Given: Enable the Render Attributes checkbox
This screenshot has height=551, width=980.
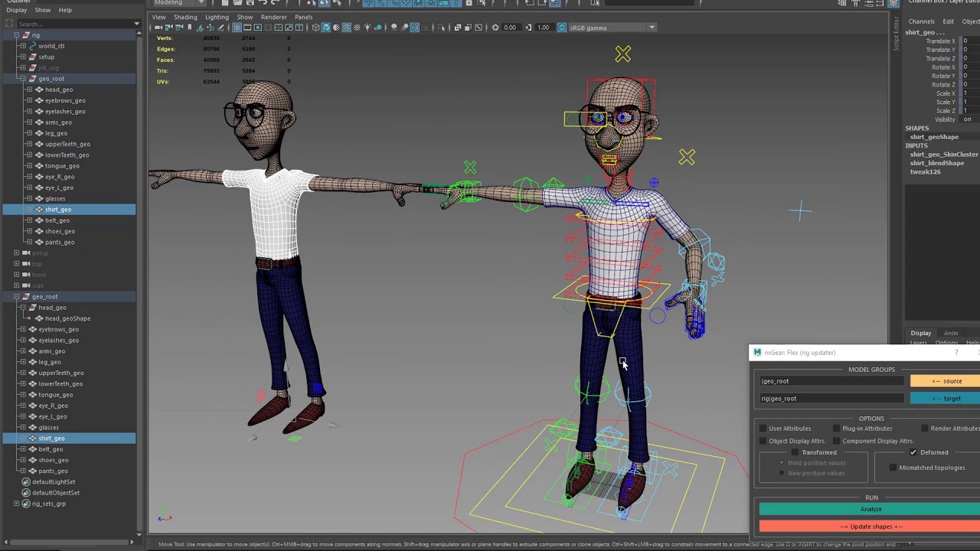Looking at the screenshot, I should [x=925, y=429].
